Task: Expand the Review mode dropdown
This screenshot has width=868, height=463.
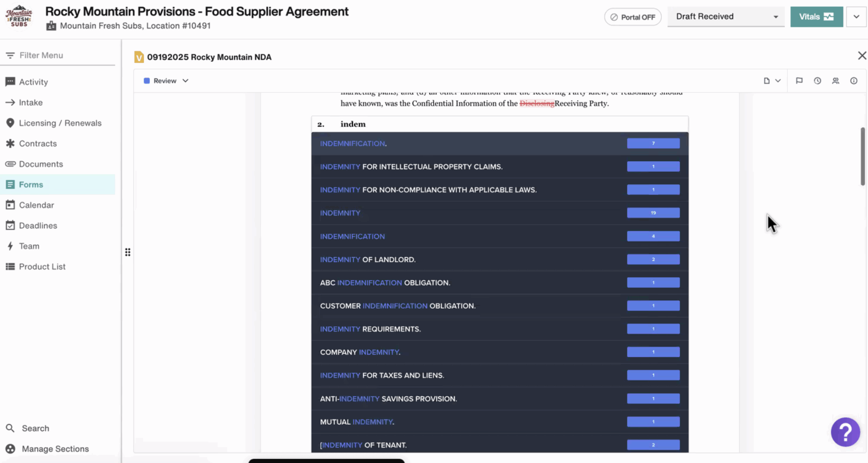Action: coord(166,81)
